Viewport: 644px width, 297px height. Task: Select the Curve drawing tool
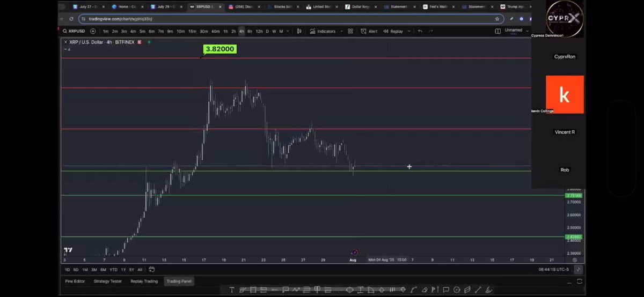click(414, 290)
